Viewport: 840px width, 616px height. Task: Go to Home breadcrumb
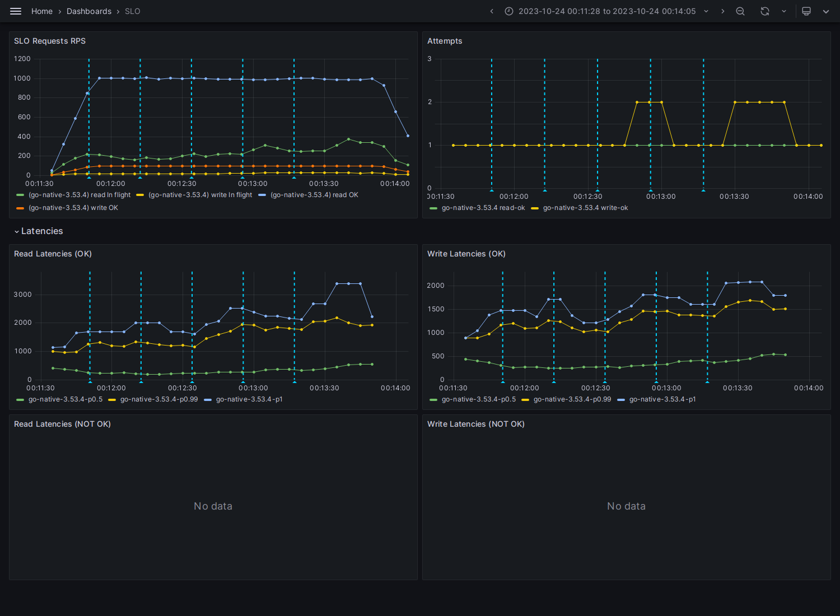tap(42, 11)
